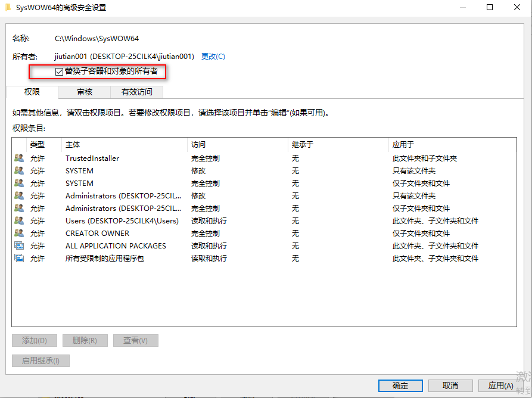Click the user icon beside CREATOR OWNER
The height and width of the screenshot is (398, 532).
tap(19, 234)
